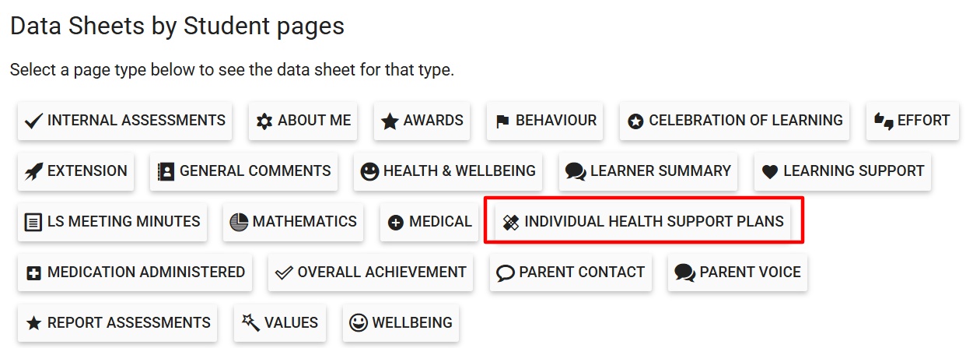View the Medication Administered data sheet
This screenshot has width=980, height=348.
pos(135,273)
